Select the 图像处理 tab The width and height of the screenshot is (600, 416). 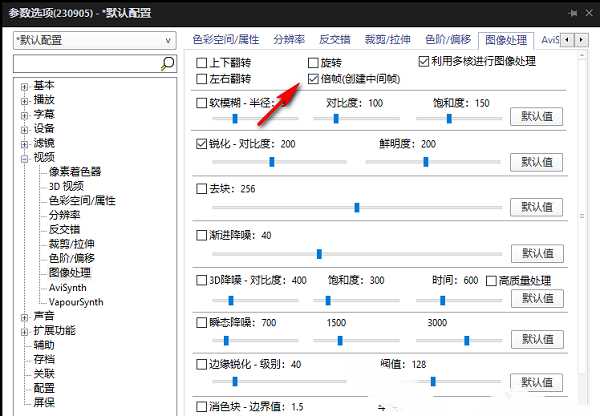[x=506, y=40]
